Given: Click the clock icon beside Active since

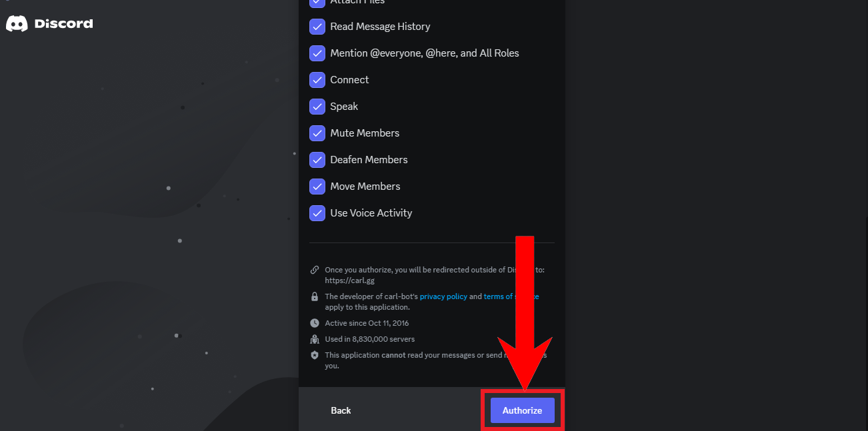Looking at the screenshot, I should click(315, 323).
